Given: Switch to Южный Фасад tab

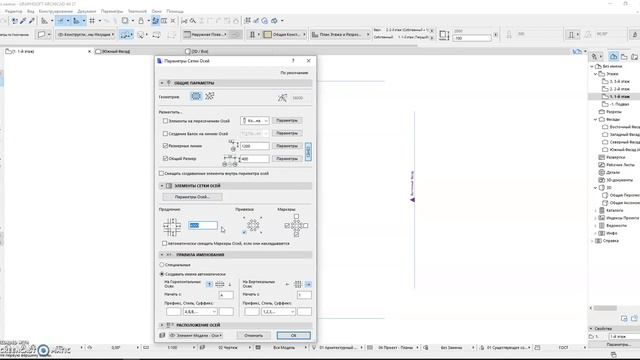Looking at the screenshot, I should 116,51.
